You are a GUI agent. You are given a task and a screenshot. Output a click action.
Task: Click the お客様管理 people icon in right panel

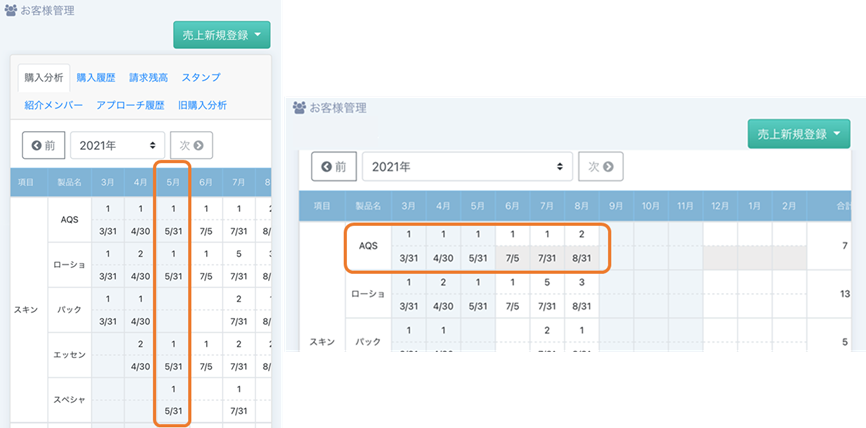pyautogui.click(x=300, y=107)
